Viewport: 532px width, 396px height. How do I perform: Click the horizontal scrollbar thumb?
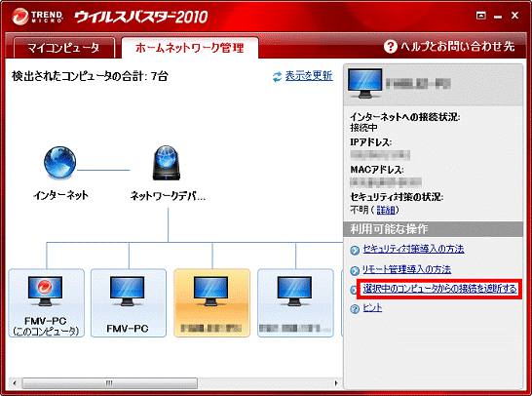(x=110, y=383)
